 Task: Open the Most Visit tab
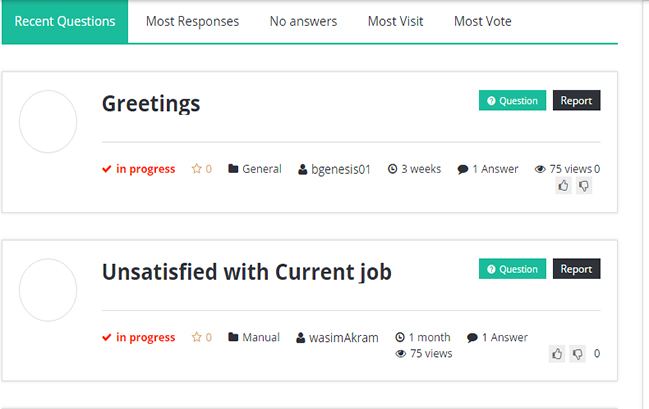coord(395,21)
